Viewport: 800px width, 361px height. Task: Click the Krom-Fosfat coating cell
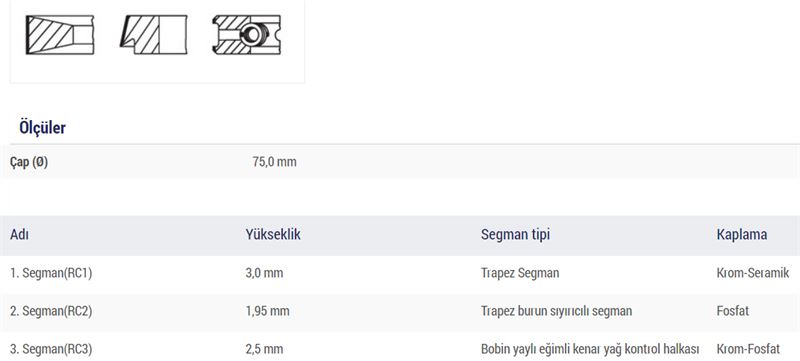pos(748,349)
